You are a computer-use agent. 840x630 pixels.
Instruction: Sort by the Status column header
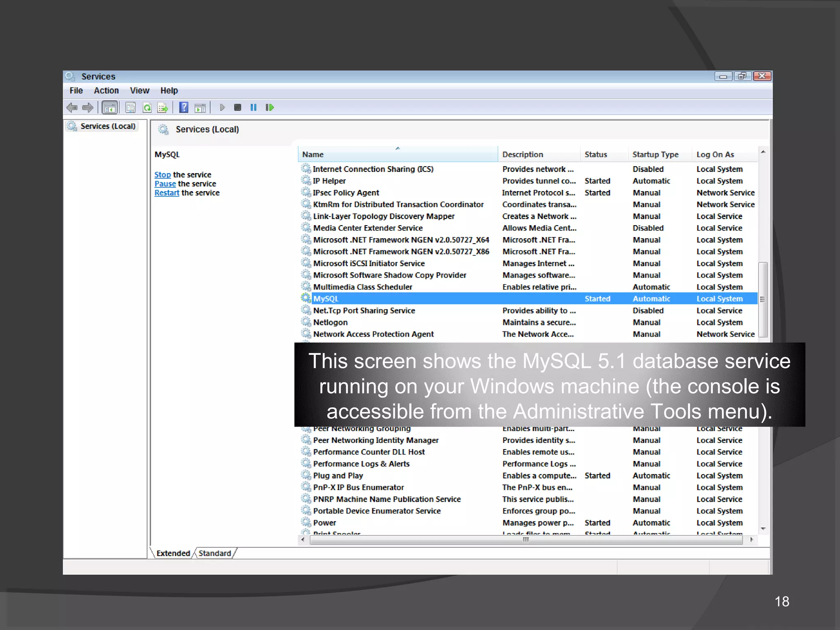click(x=604, y=155)
